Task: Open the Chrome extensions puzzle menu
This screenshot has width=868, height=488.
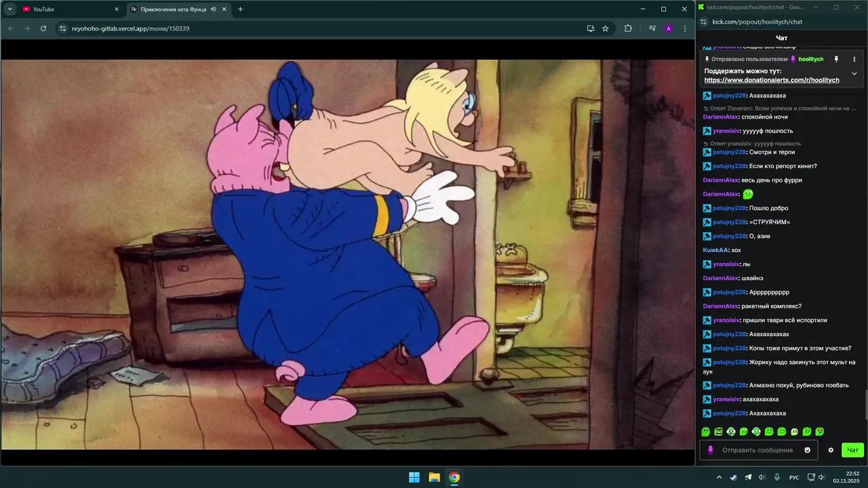Action: point(628,28)
